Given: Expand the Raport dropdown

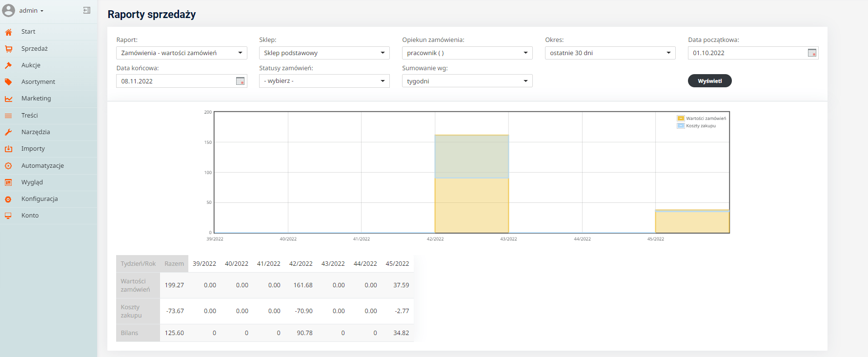Looking at the screenshot, I should [182, 53].
